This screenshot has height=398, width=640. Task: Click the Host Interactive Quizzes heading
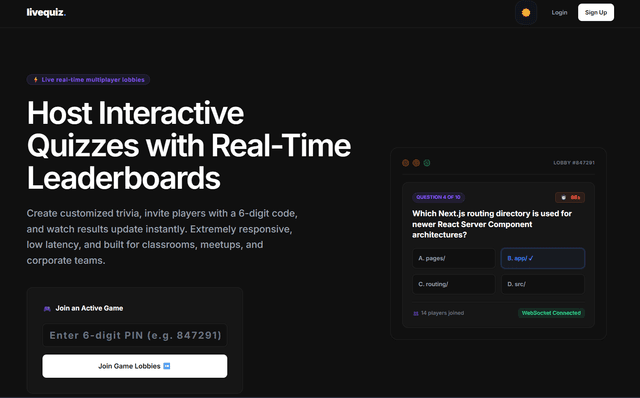tap(189, 145)
